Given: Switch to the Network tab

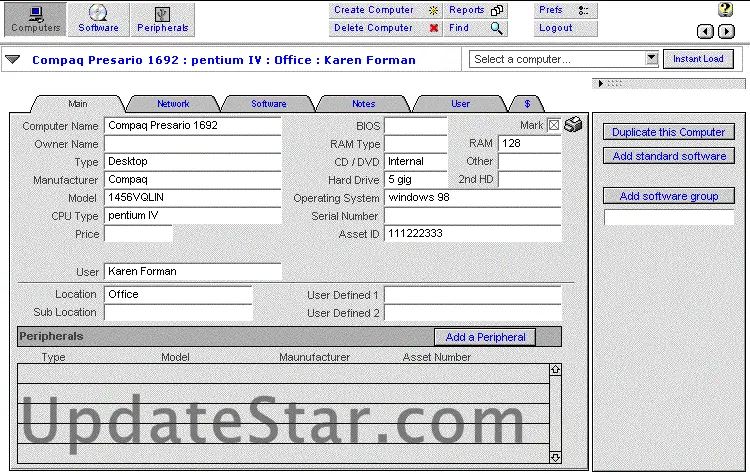Looking at the screenshot, I should [x=173, y=104].
